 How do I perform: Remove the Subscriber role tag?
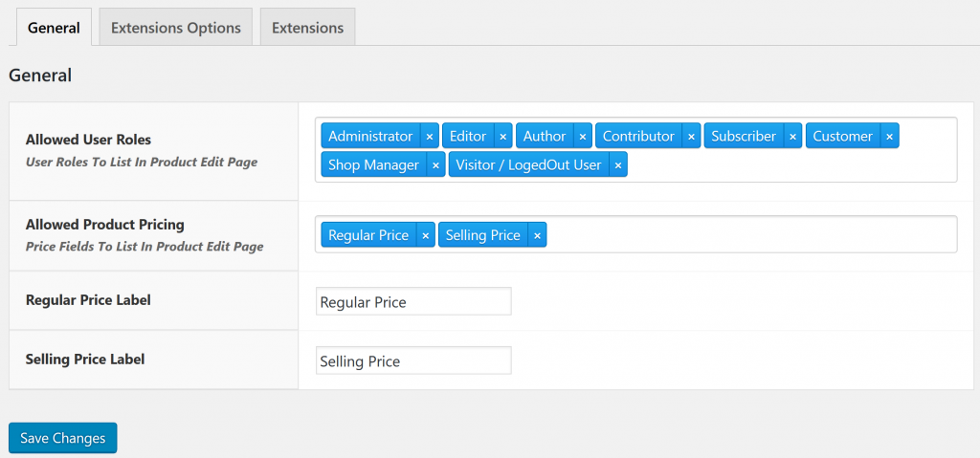point(792,137)
